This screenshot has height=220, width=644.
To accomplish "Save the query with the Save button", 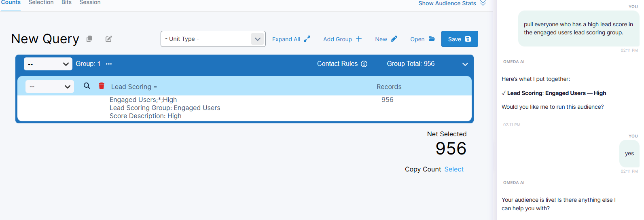I will (460, 39).
